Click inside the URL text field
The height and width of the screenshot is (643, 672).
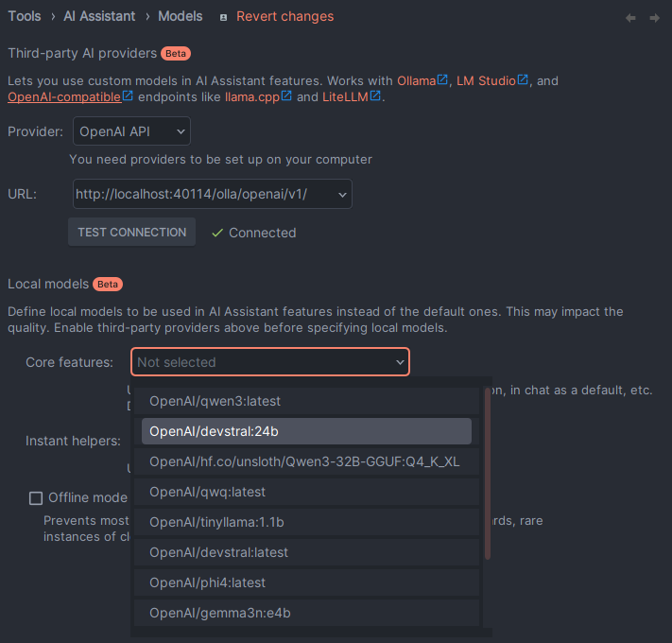click(x=204, y=194)
